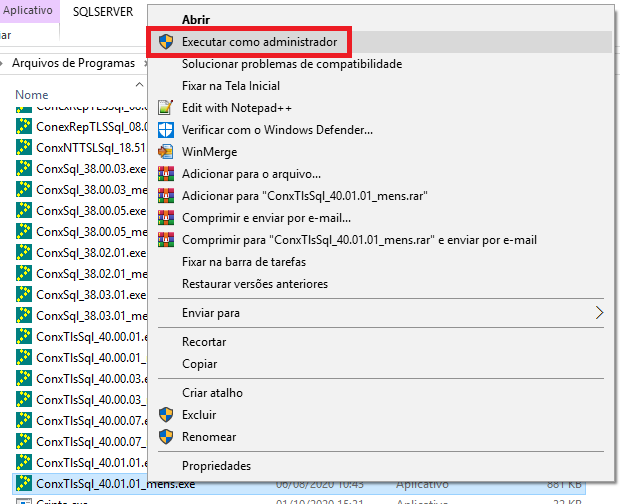Viewport: 620px width, 504px height.
Task: Select file ConxSql_38.00.03.exe
Action: (x=91, y=169)
